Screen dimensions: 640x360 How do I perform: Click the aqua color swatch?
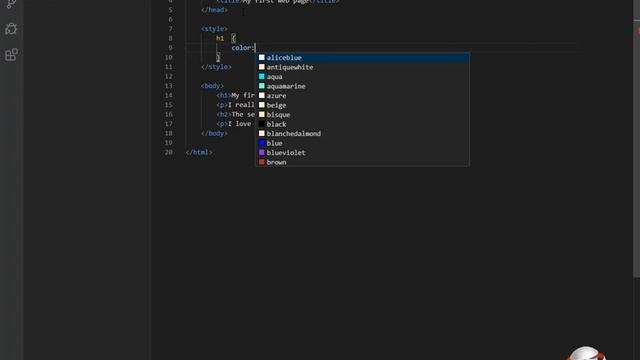click(x=262, y=76)
